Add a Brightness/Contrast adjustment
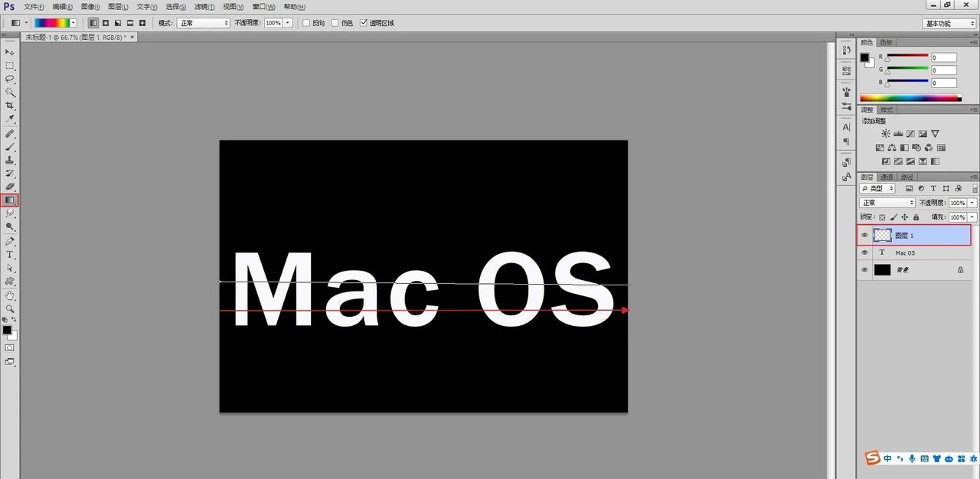Image resolution: width=980 pixels, height=479 pixels. (886, 134)
